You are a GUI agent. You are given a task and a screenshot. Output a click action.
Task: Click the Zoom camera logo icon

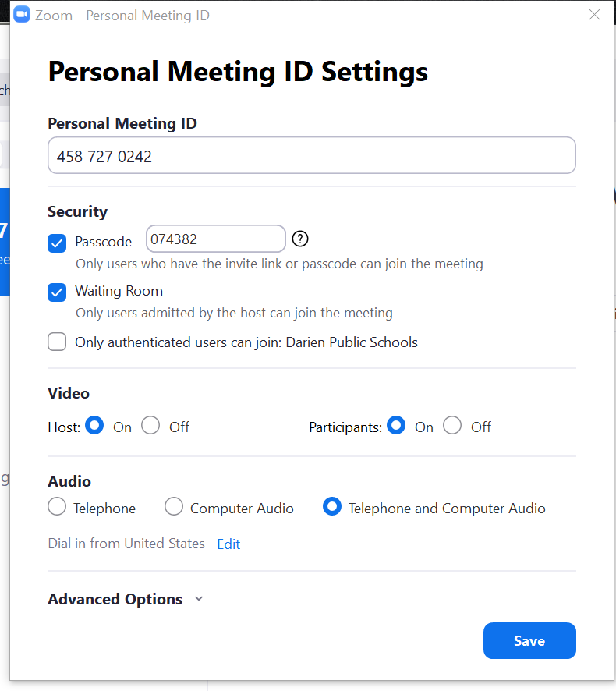point(22,15)
